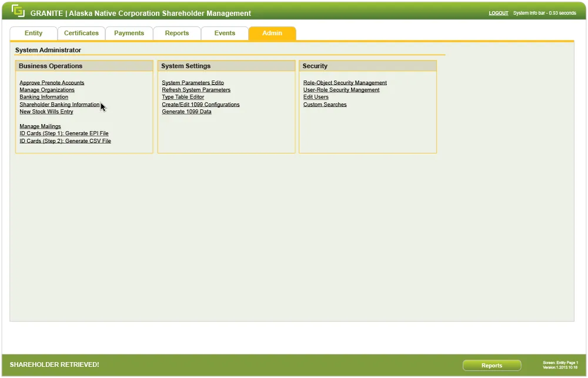The width and height of the screenshot is (588, 378).
Task: Switch to the Certificates tab
Action: (81, 34)
